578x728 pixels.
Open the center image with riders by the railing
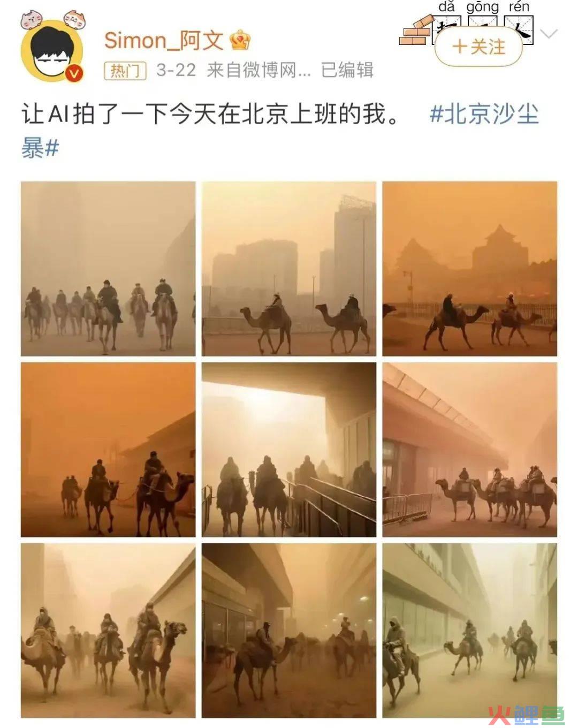(x=289, y=450)
